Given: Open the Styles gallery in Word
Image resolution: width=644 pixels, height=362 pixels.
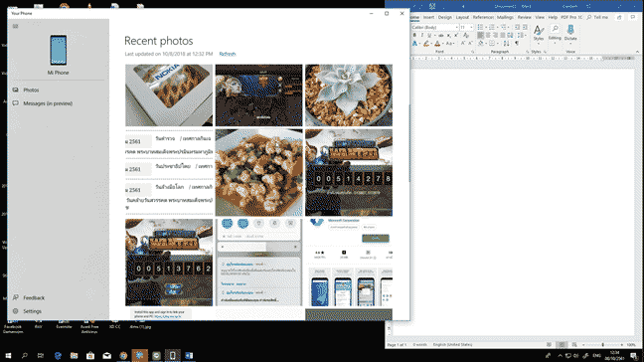Looking at the screenshot, I should pos(539,34).
